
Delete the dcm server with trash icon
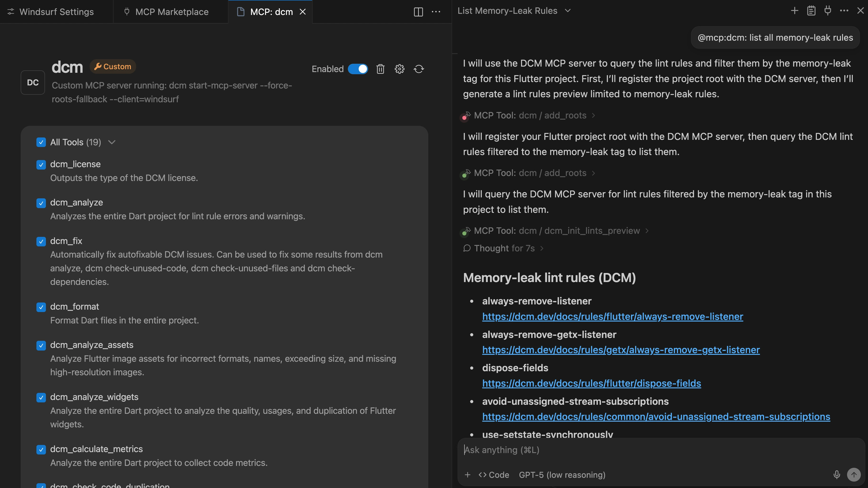coord(380,69)
